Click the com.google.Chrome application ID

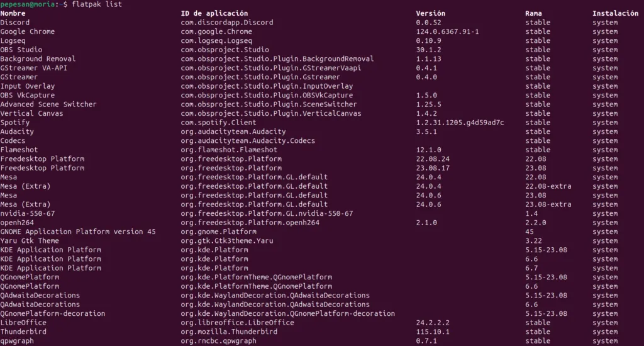tap(216, 31)
